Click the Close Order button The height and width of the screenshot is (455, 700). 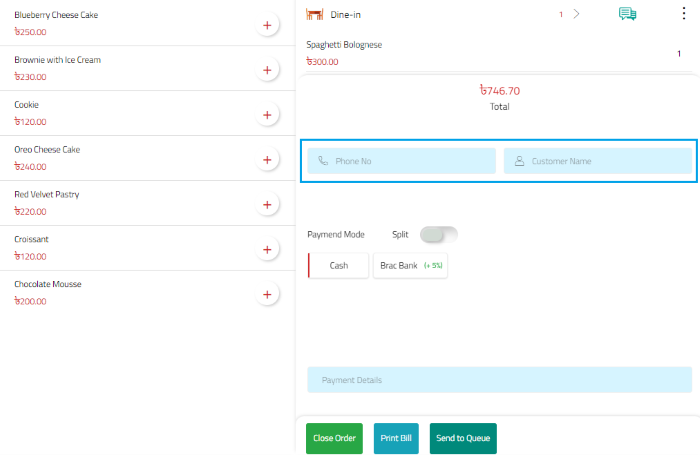(x=334, y=438)
